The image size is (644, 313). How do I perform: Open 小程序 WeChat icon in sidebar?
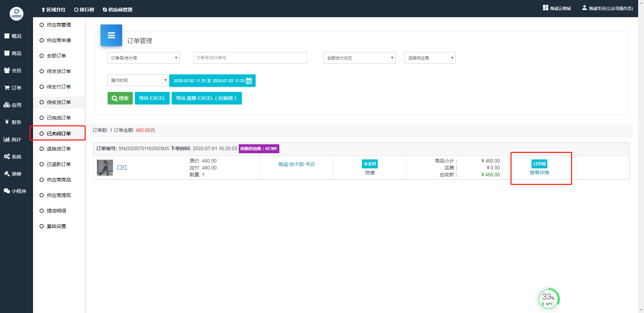click(7, 191)
